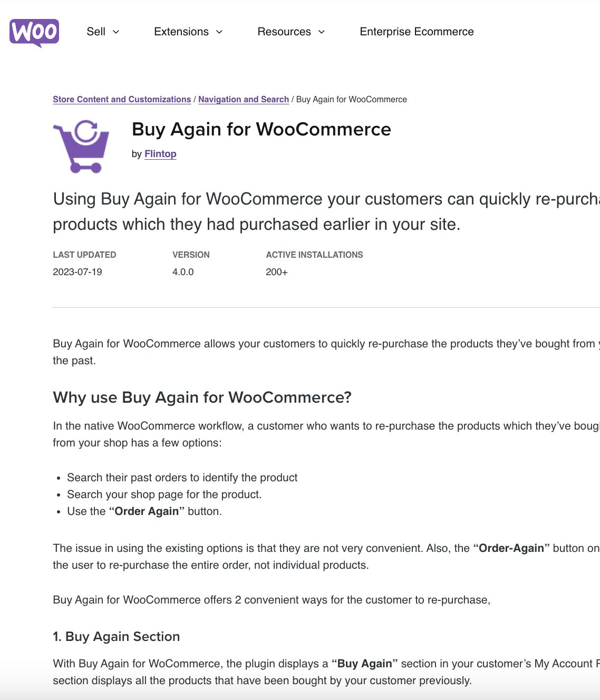600x700 pixels.
Task: Open the Navigation and Search breadcrumb link
Action: (x=243, y=99)
